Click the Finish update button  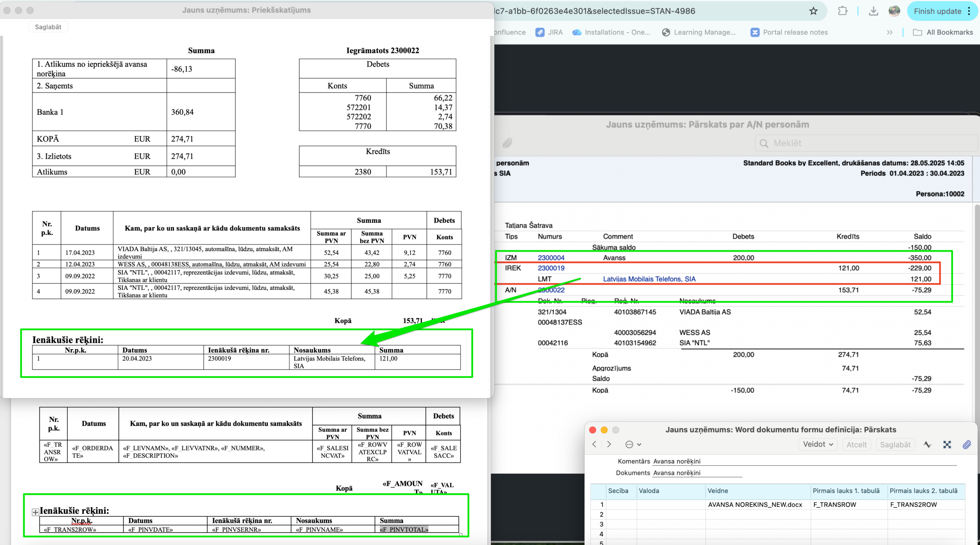(937, 11)
